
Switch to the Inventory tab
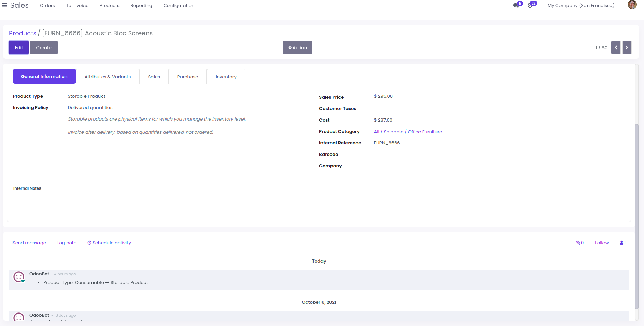pyautogui.click(x=226, y=77)
